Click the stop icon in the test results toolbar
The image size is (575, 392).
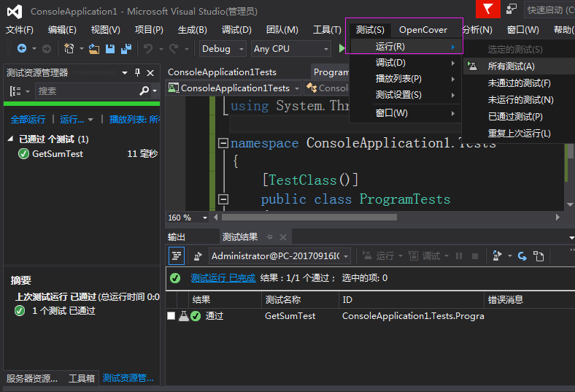tap(475, 256)
